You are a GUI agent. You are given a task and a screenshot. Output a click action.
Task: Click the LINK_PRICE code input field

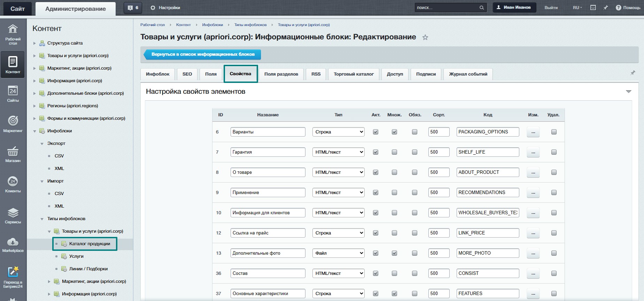(x=487, y=233)
